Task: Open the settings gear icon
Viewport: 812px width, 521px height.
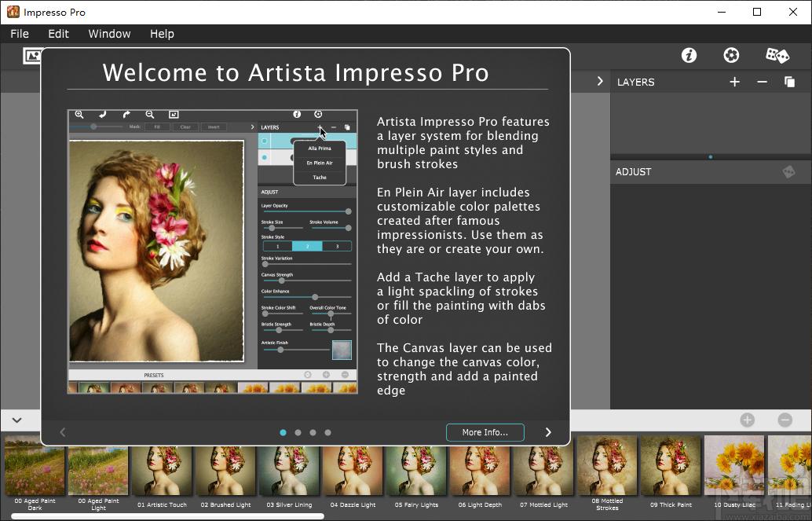Action: coord(731,55)
